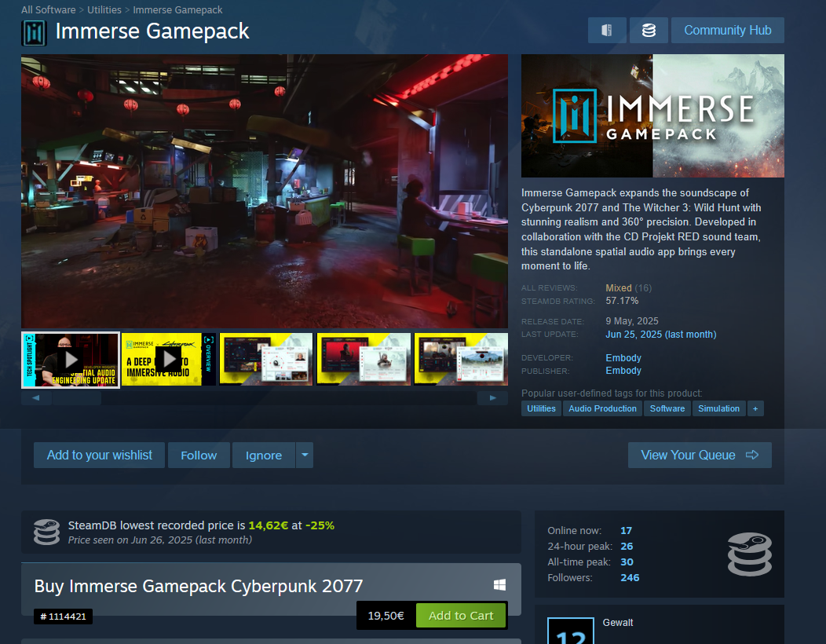Add to your wishlist
The image size is (826, 644).
[x=99, y=456]
